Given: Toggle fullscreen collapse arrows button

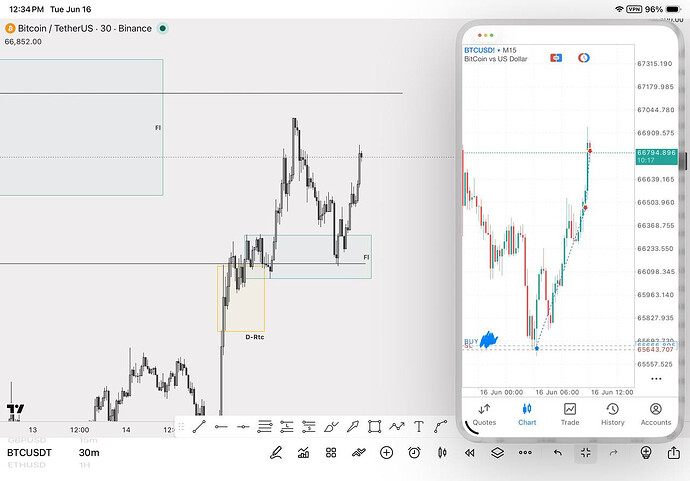Looking at the screenshot, I should pos(585,452).
